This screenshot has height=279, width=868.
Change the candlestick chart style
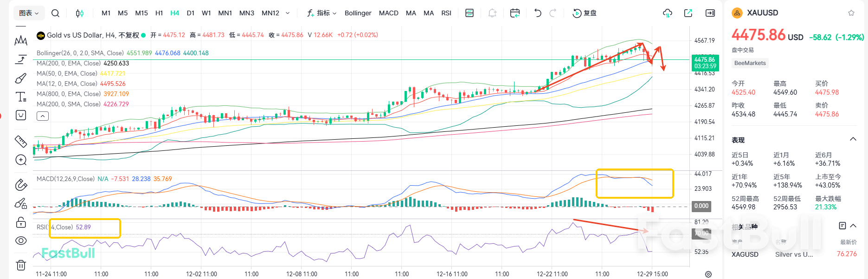[x=80, y=13]
